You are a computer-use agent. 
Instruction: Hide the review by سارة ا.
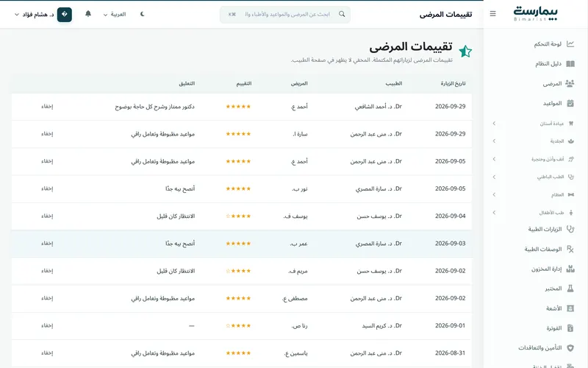[x=47, y=134]
